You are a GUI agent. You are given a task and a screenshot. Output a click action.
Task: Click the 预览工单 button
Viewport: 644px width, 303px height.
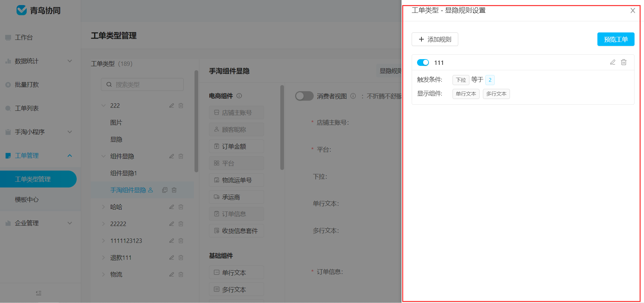[616, 39]
